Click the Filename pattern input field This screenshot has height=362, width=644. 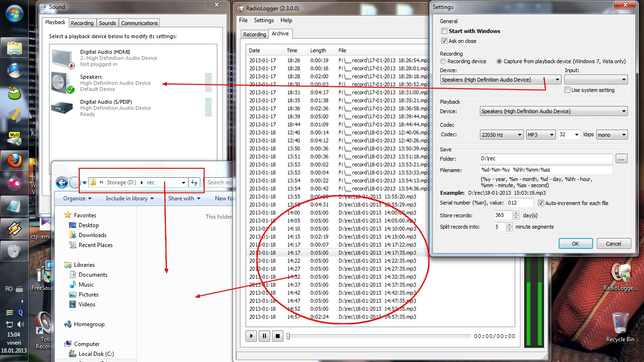[545, 170]
